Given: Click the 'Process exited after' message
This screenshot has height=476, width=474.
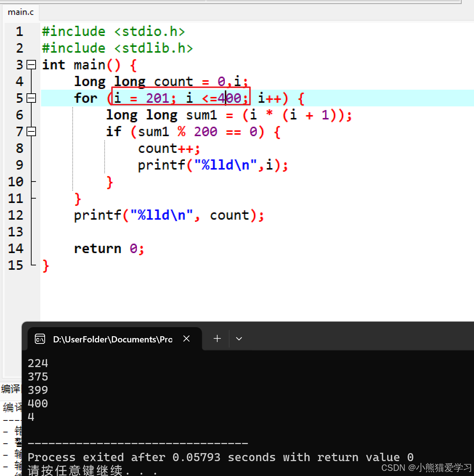Looking at the screenshot, I should click(x=220, y=457).
